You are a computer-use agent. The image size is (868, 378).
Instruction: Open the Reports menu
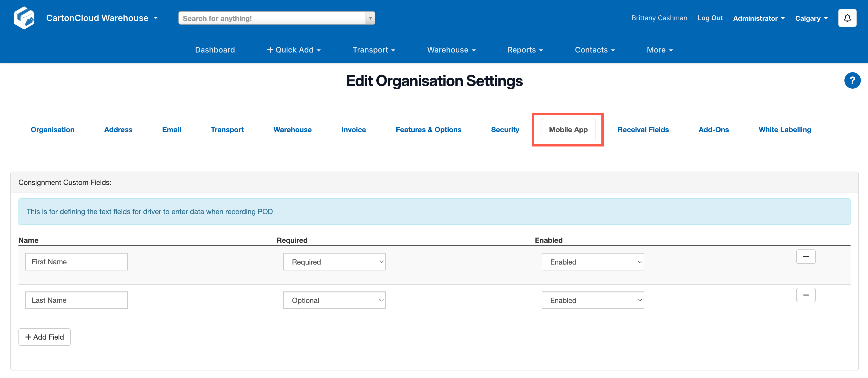[525, 50]
